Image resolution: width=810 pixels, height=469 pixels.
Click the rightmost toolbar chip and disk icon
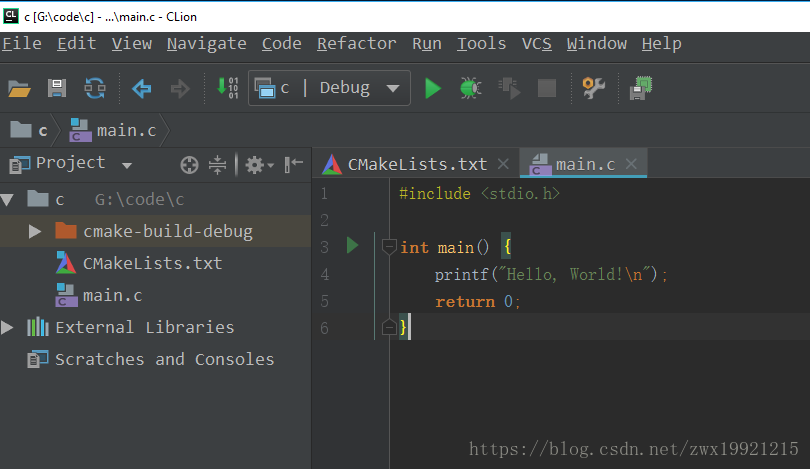click(x=641, y=88)
